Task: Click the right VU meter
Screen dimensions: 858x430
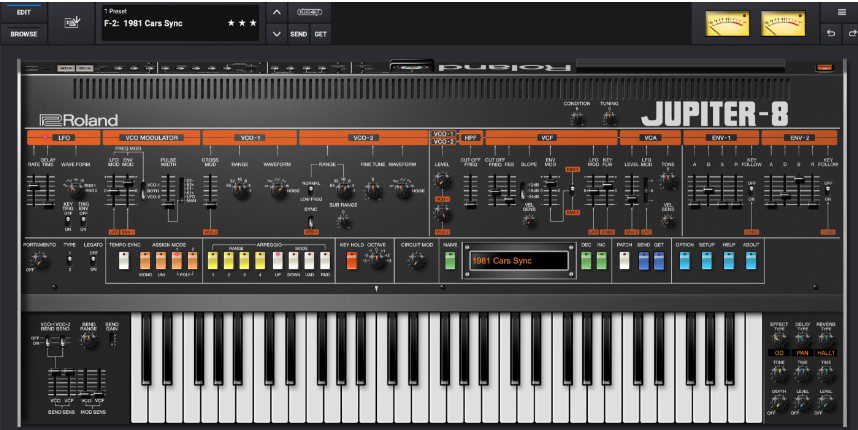Action: (783, 24)
